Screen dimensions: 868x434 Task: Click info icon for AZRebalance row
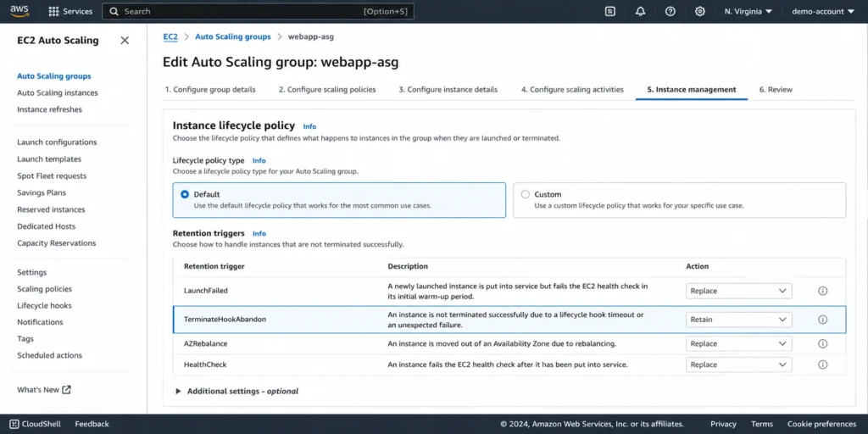click(822, 344)
